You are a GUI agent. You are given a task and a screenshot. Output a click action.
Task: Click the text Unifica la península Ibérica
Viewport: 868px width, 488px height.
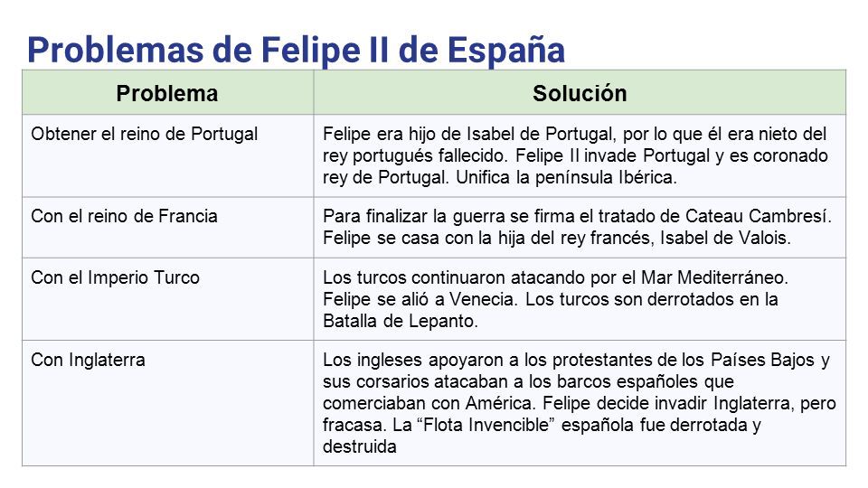point(566,178)
